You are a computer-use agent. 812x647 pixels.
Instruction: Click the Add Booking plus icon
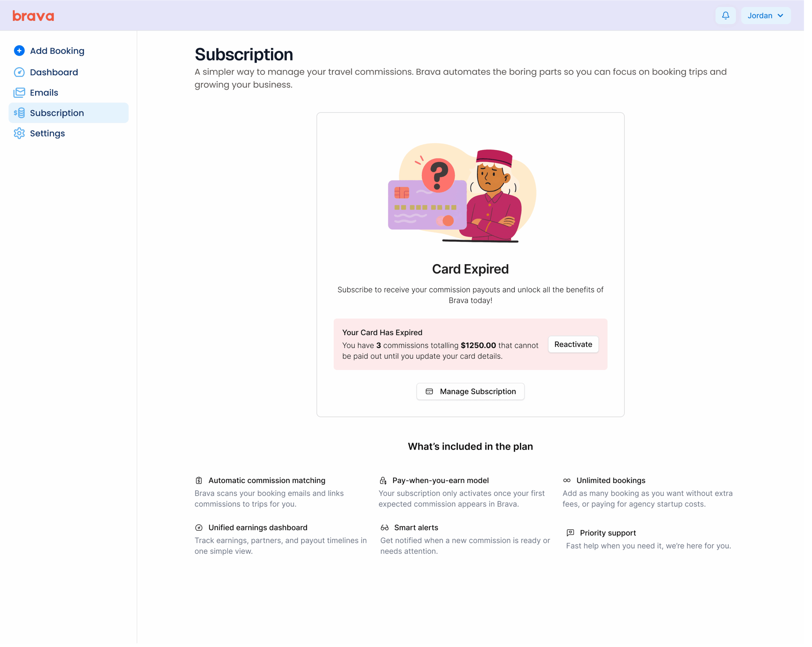tap(19, 50)
